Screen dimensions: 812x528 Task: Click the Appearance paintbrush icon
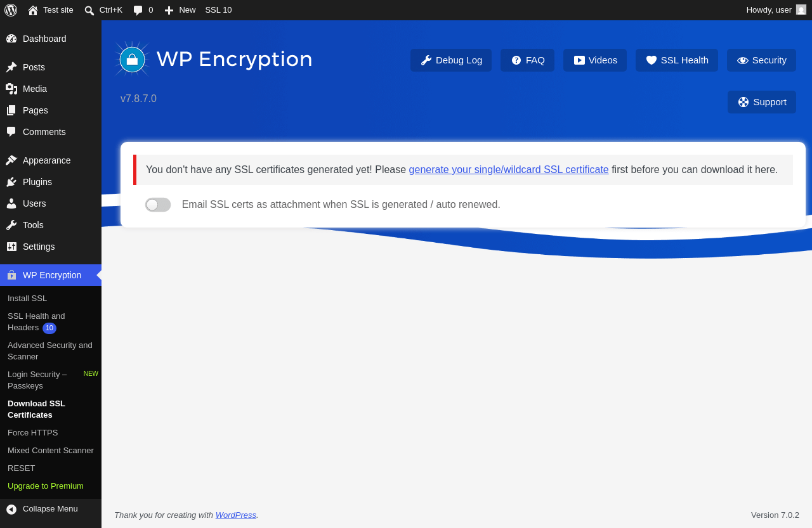(11, 160)
